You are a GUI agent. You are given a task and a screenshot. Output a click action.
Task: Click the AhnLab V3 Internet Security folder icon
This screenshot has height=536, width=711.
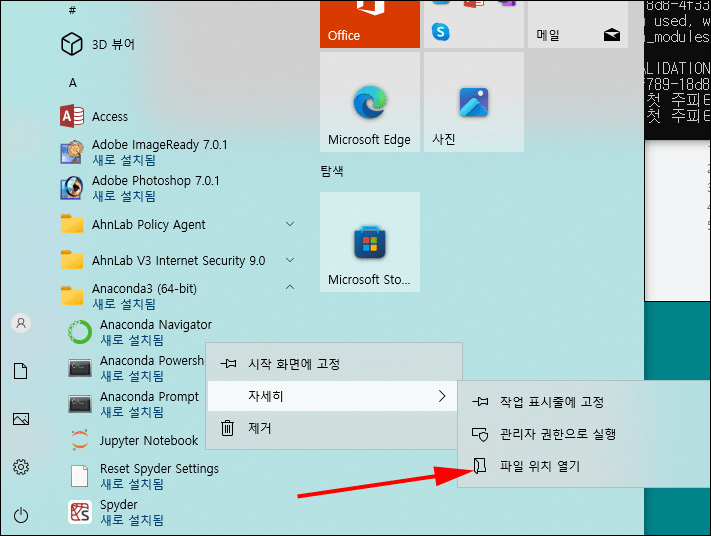pos(72,260)
